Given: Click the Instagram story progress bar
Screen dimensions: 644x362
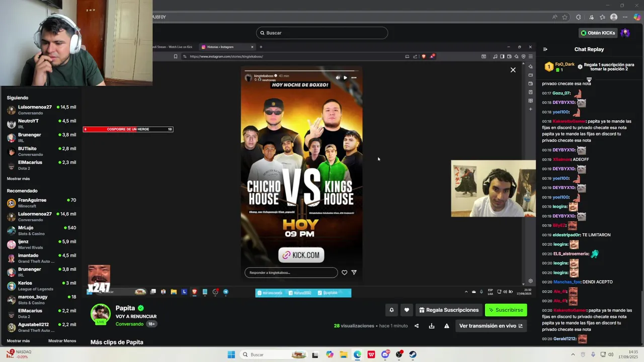Looking at the screenshot, I should (x=301, y=71).
